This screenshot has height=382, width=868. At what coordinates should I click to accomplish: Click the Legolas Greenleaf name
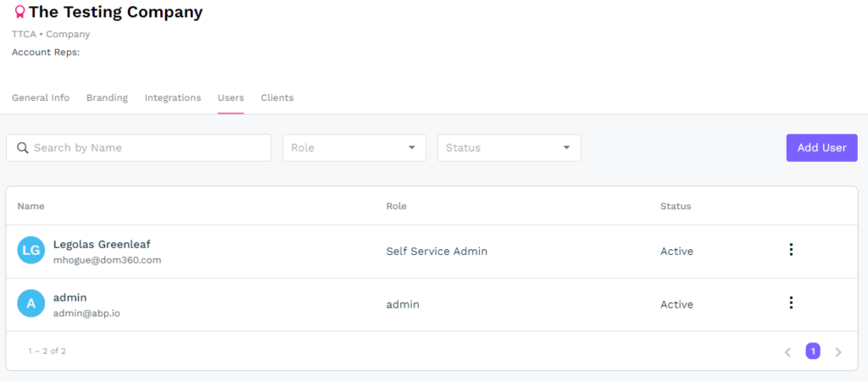point(102,244)
